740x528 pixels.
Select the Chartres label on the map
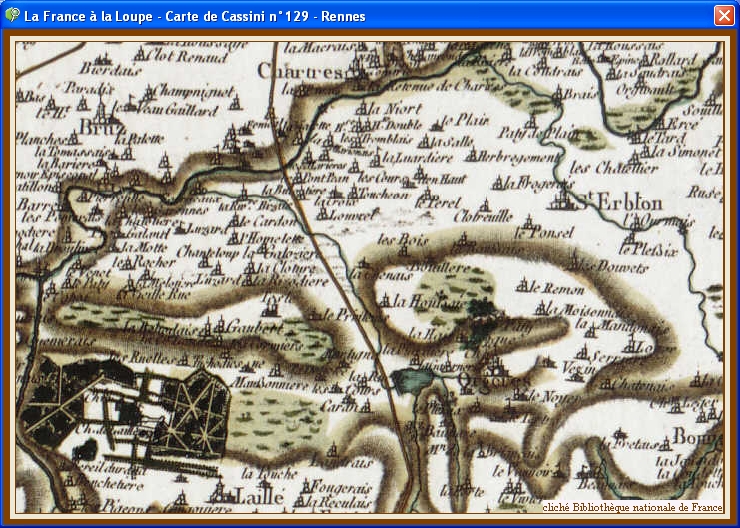click(299, 71)
